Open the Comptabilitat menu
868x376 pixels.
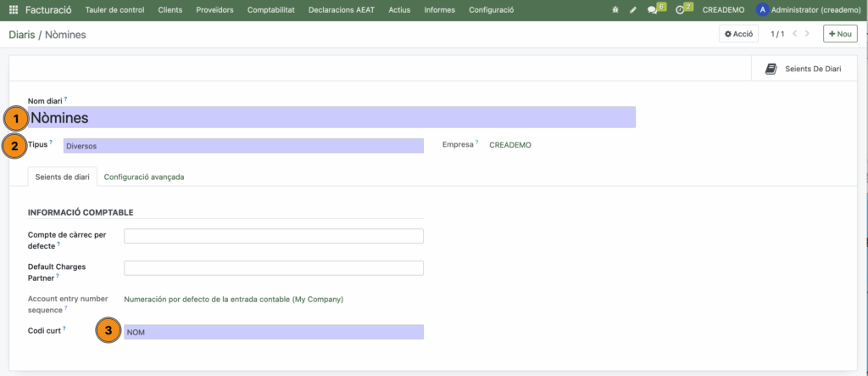coord(270,10)
